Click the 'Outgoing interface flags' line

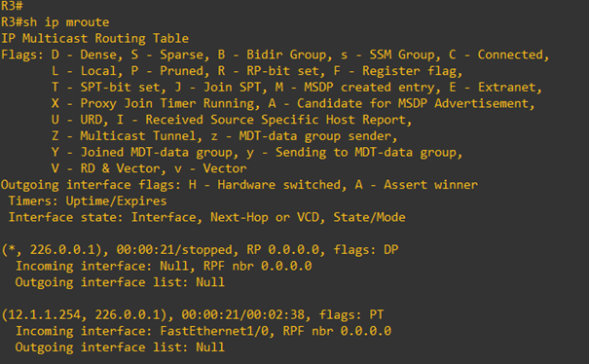pyautogui.click(x=239, y=185)
